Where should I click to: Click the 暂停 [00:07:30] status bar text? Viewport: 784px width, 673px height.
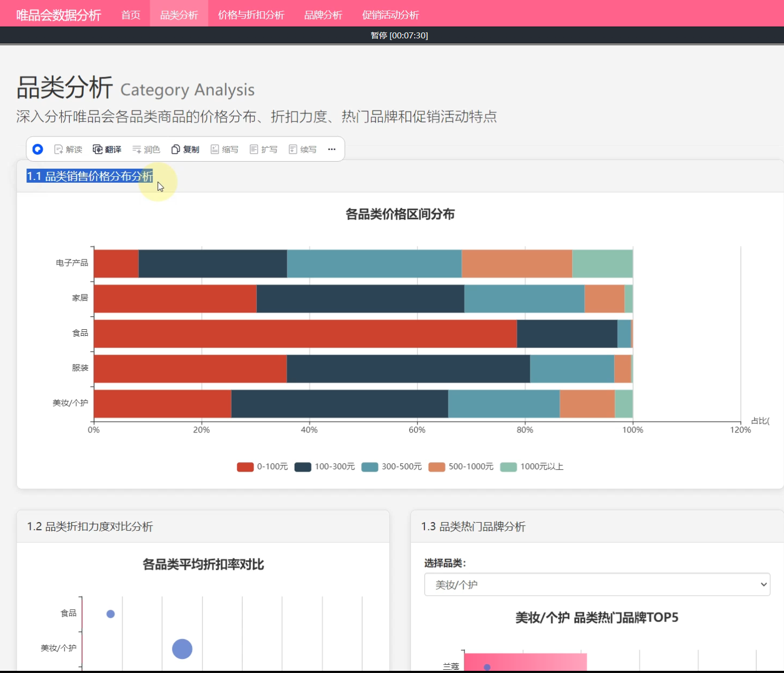(399, 35)
